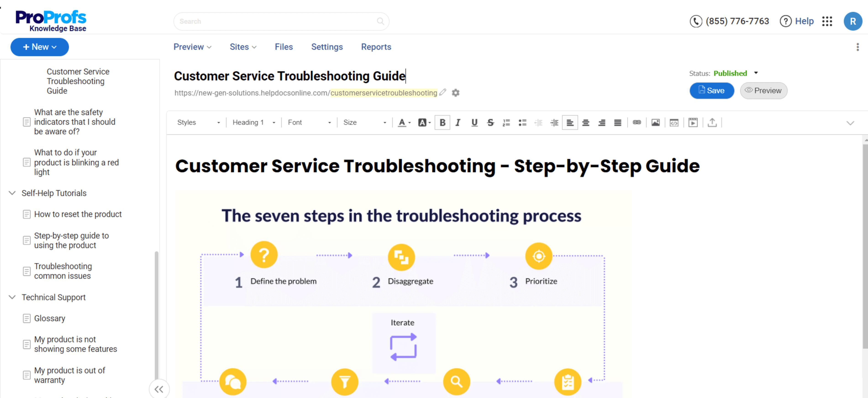
Task: Open the three-dot more options menu
Action: (x=857, y=47)
